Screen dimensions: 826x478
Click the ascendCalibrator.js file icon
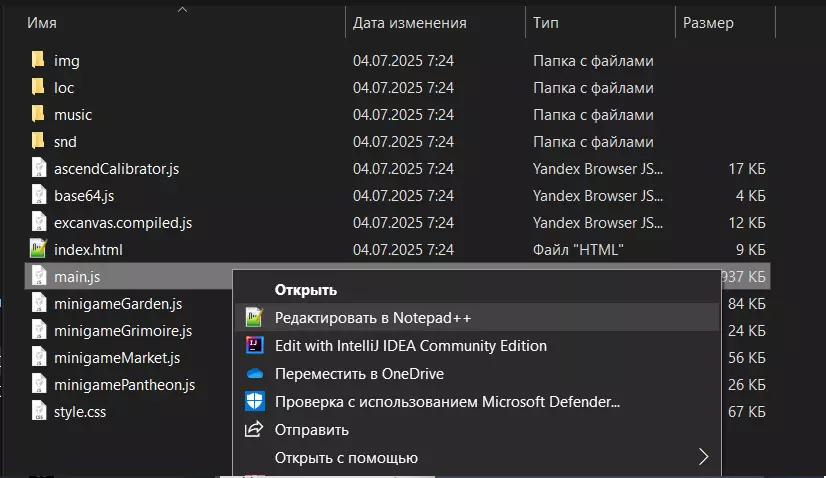(x=38, y=168)
